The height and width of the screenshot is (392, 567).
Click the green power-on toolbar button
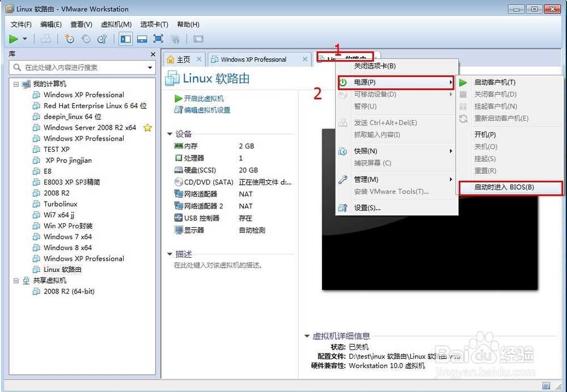point(14,39)
